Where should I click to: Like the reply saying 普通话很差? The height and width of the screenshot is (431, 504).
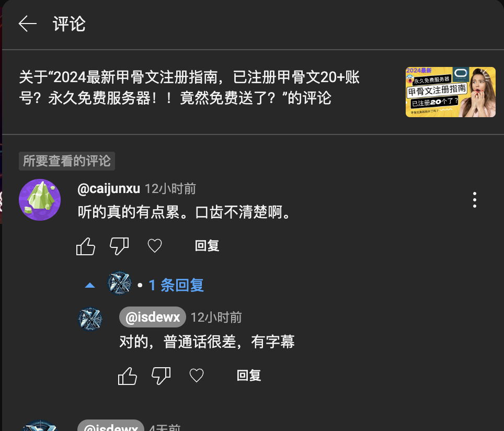(128, 376)
